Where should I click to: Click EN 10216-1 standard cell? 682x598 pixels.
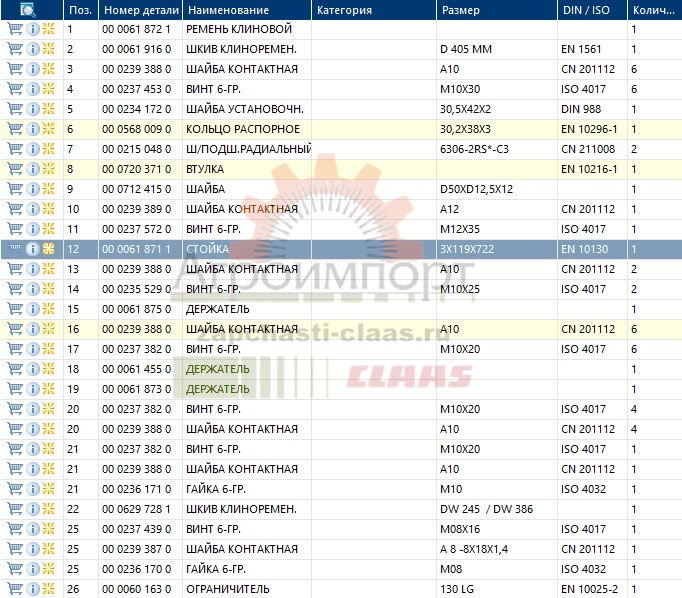click(589, 169)
